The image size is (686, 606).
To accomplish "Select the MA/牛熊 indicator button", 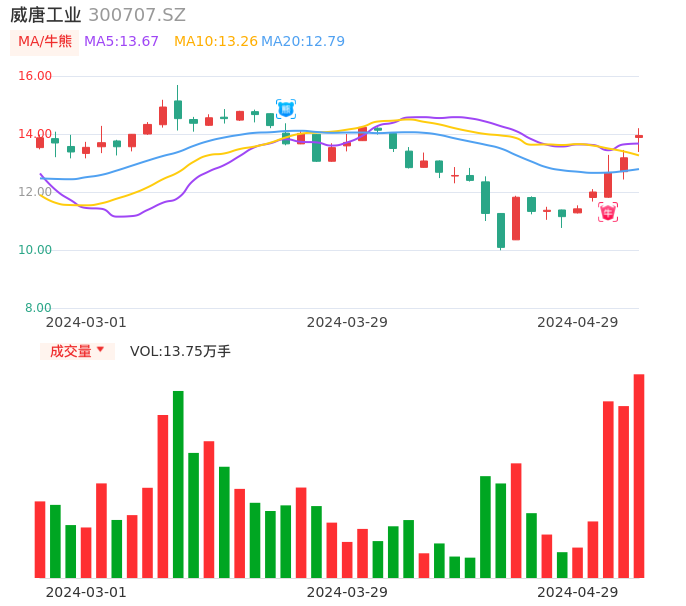I will (44, 42).
